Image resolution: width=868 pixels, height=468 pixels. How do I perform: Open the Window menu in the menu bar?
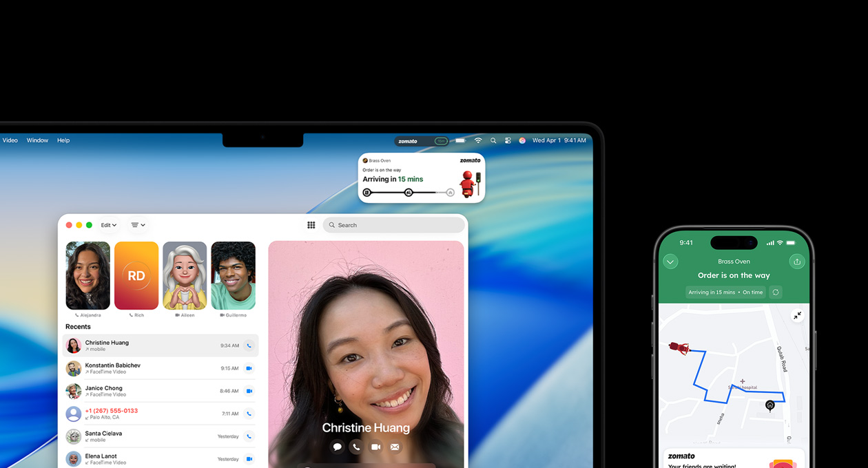37,140
